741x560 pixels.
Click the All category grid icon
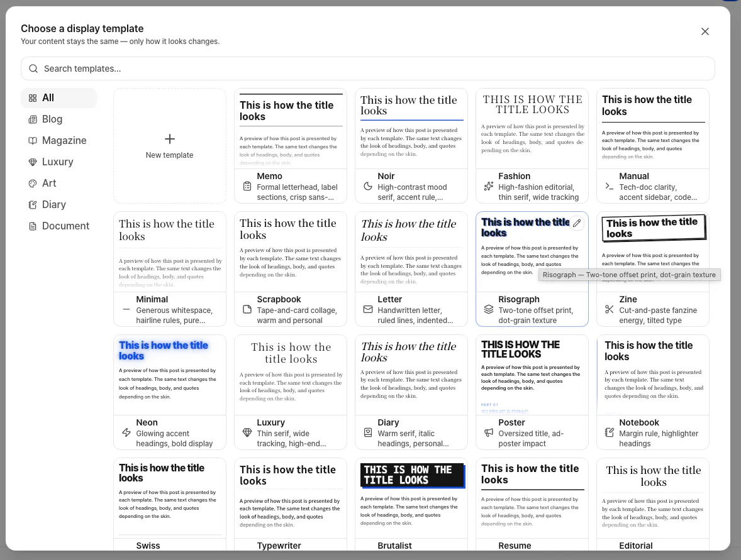tap(33, 98)
